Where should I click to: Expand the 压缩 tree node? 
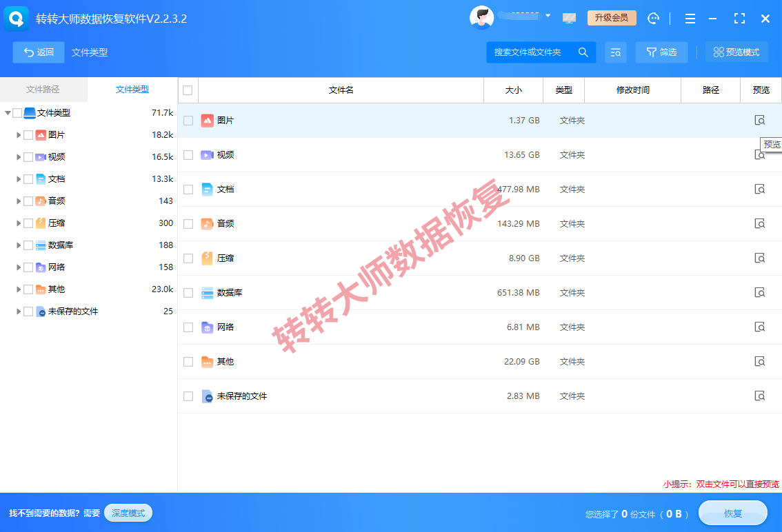19,223
